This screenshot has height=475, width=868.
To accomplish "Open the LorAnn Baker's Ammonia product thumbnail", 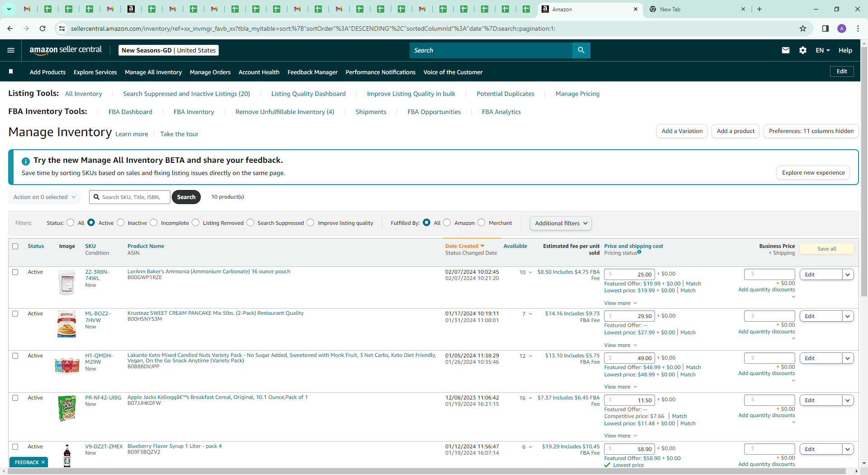I will click(67, 282).
